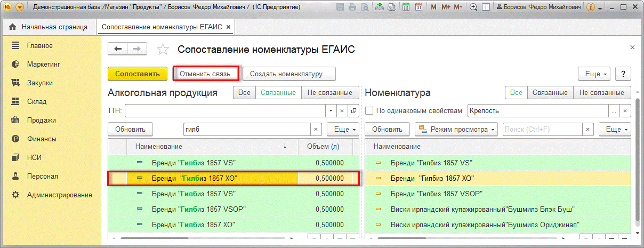The image size is (644, 248).
Task: Select Все filter under Номенклатура
Action: tap(516, 92)
